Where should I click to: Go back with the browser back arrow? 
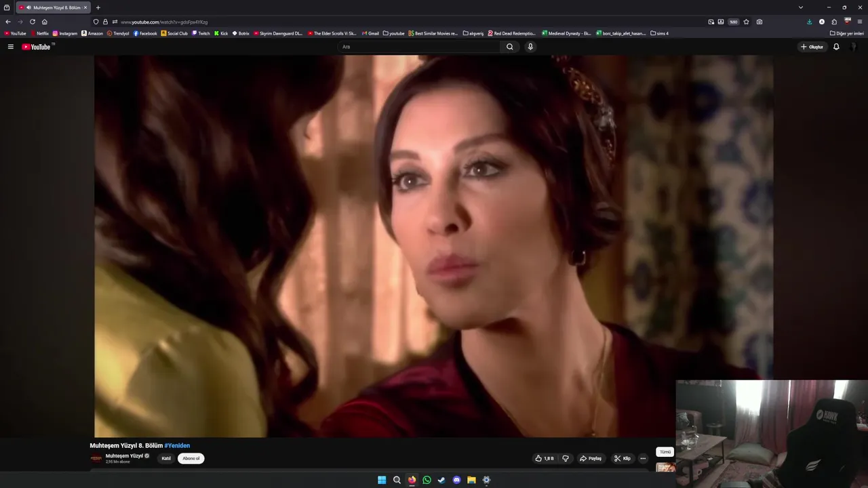pyautogui.click(x=8, y=22)
